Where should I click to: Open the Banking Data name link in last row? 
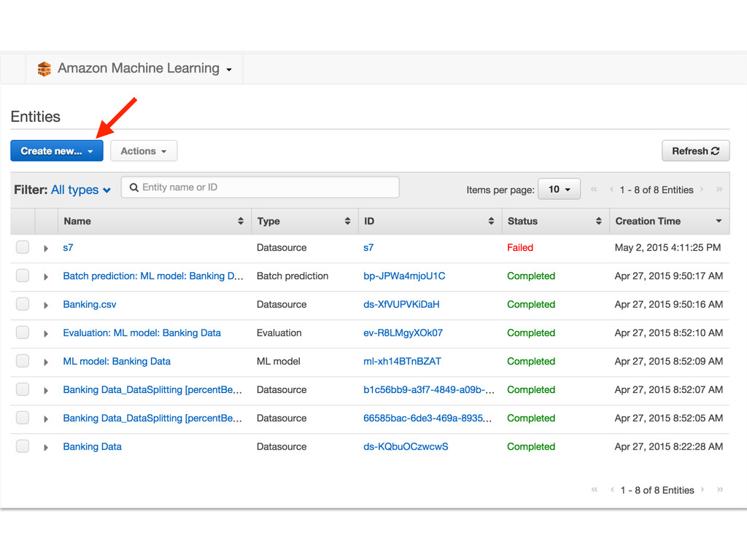click(x=93, y=447)
